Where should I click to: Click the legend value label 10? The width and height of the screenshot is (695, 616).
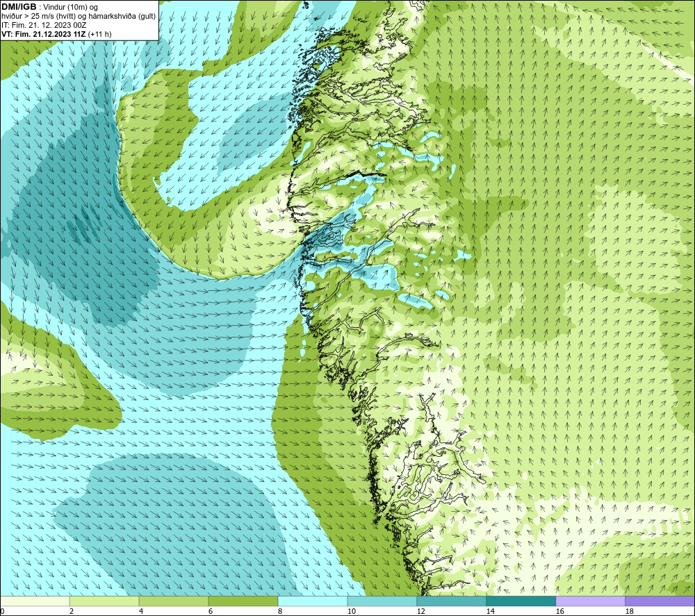tap(352, 612)
